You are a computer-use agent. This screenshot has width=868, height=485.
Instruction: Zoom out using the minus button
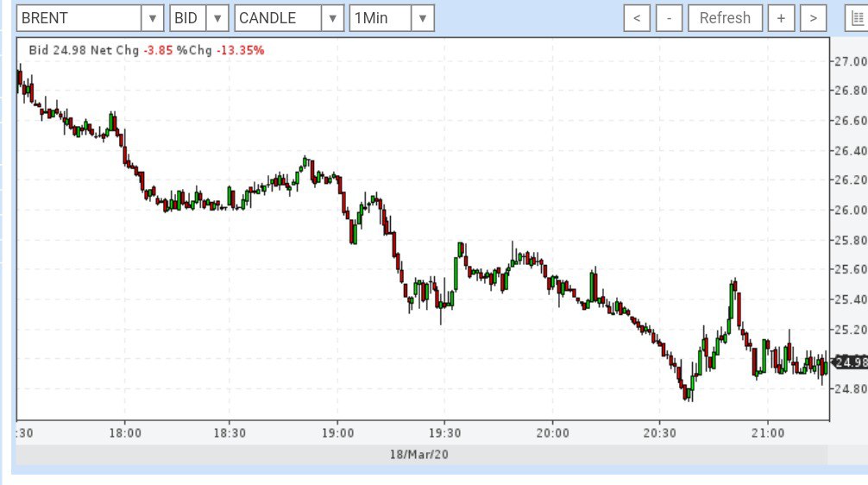(x=669, y=18)
